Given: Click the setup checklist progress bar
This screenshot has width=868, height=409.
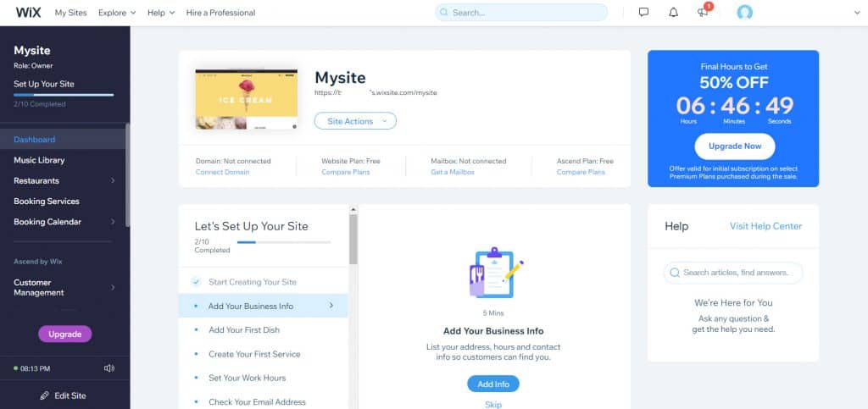Looking at the screenshot, I should [x=284, y=242].
